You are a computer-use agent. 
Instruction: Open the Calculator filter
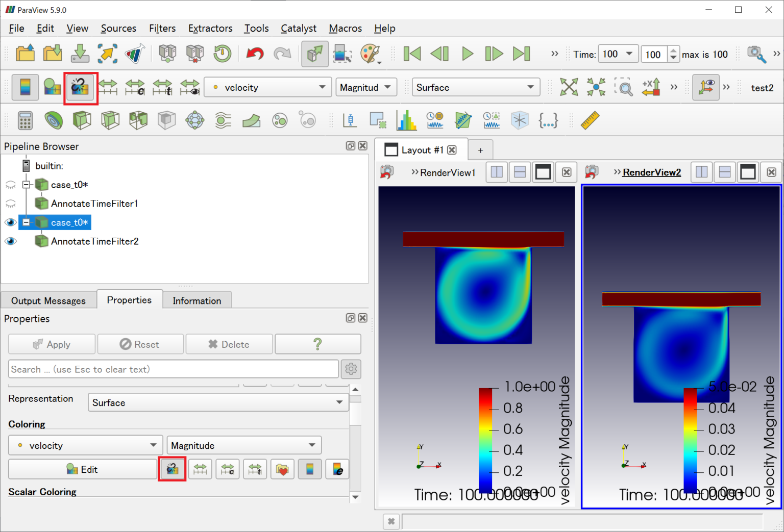pyautogui.click(x=25, y=121)
